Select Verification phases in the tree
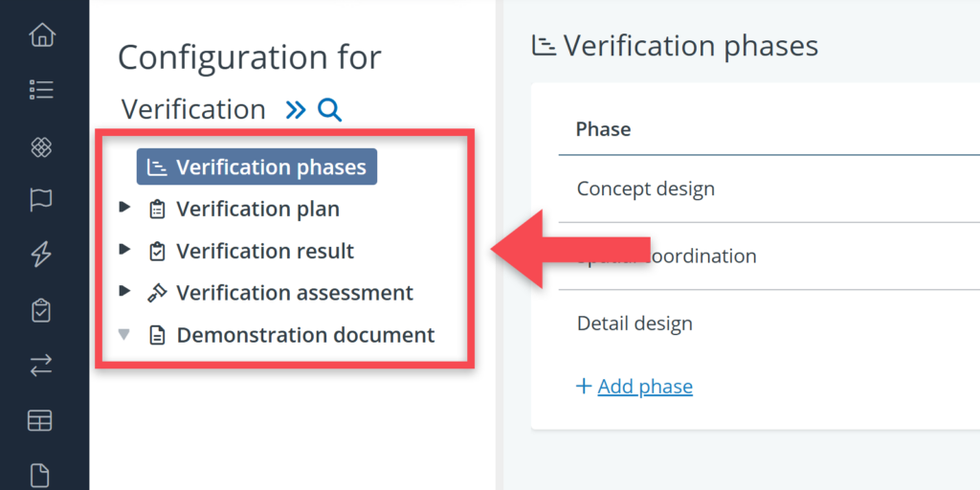This screenshot has width=980, height=490. point(256,167)
